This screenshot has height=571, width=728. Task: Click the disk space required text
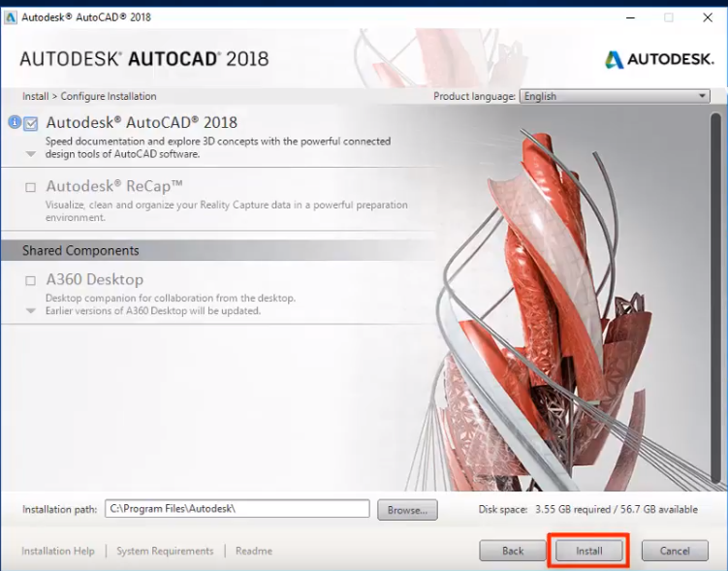[587, 509]
